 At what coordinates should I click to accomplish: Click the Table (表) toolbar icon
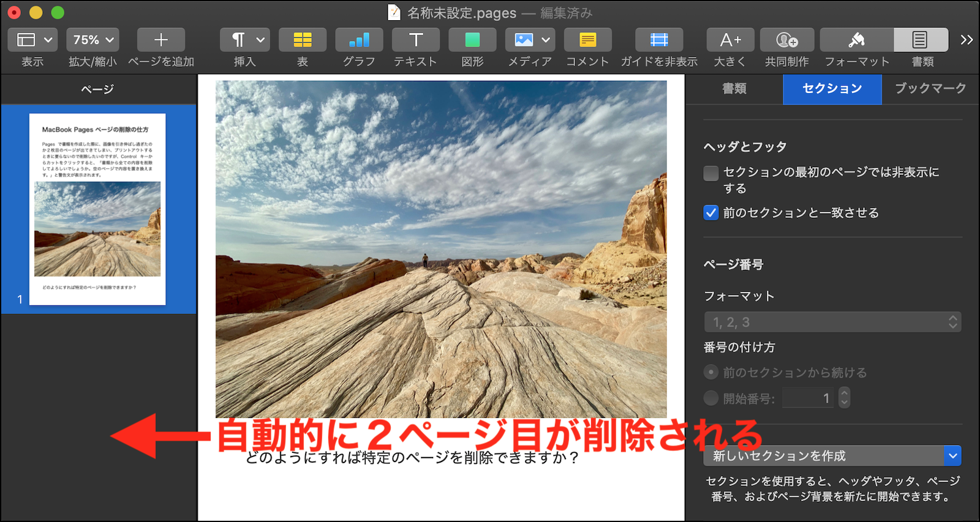[x=302, y=40]
